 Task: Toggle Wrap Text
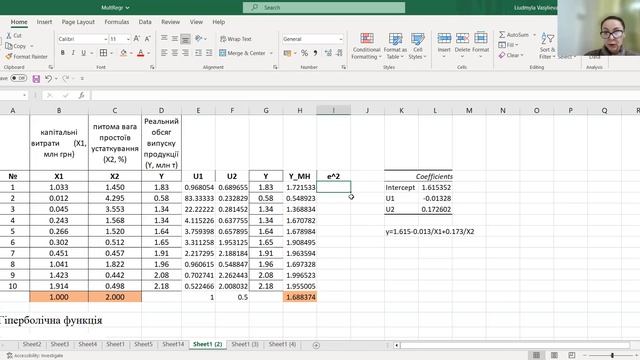tap(236, 39)
